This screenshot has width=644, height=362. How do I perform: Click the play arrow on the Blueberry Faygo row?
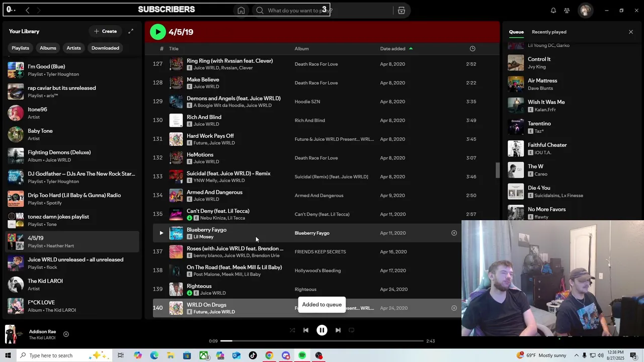pyautogui.click(x=161, y=233)
